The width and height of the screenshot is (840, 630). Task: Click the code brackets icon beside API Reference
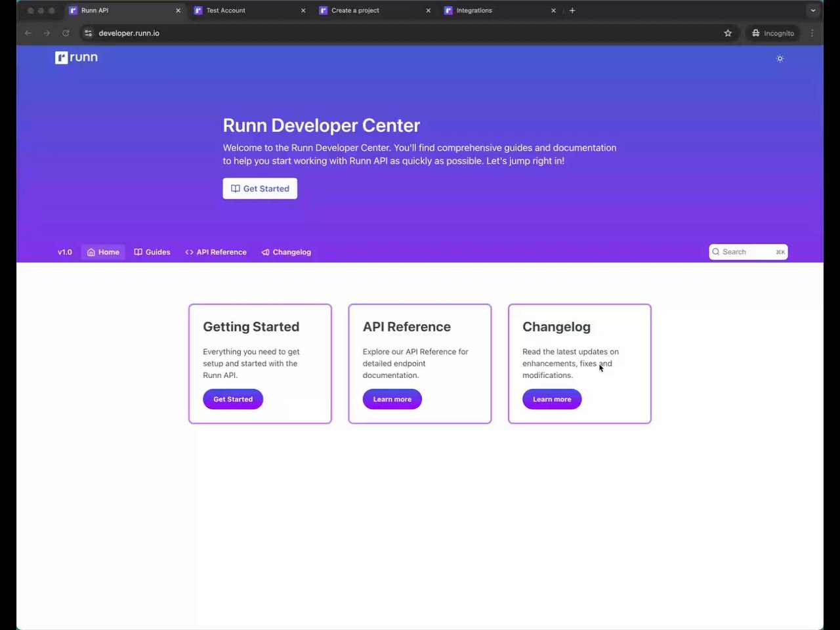tap(189, 252)
